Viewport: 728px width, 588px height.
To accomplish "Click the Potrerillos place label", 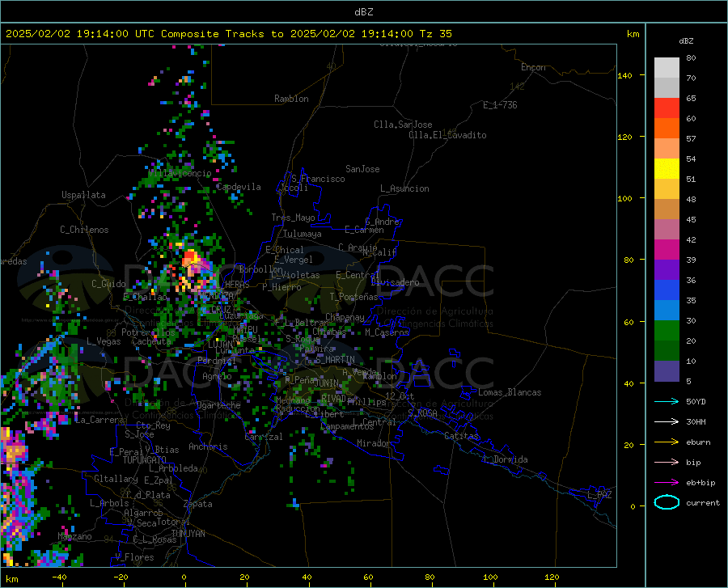I will [148, 332].
